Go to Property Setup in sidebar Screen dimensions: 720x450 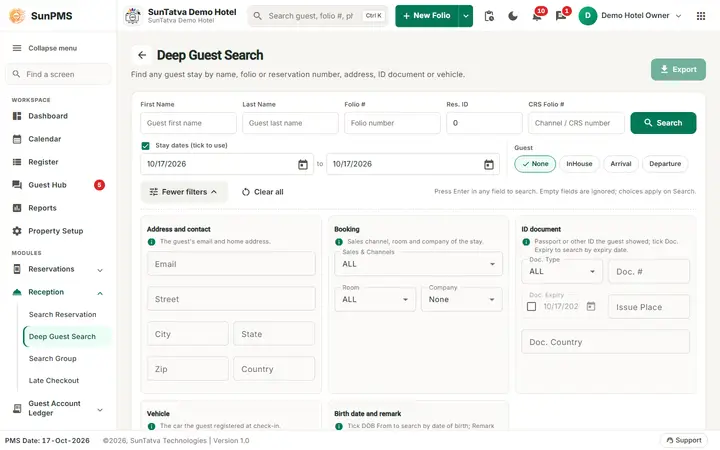click(58, 231)
